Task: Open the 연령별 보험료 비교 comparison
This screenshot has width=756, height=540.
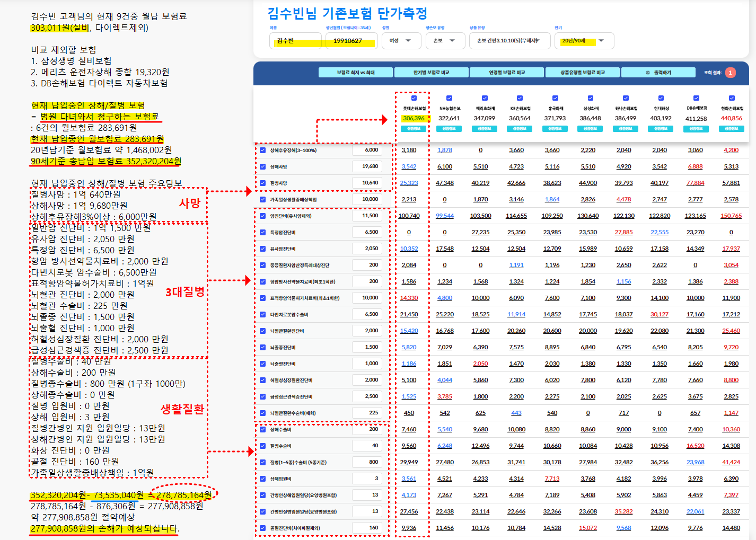Action: click(507, 72)
